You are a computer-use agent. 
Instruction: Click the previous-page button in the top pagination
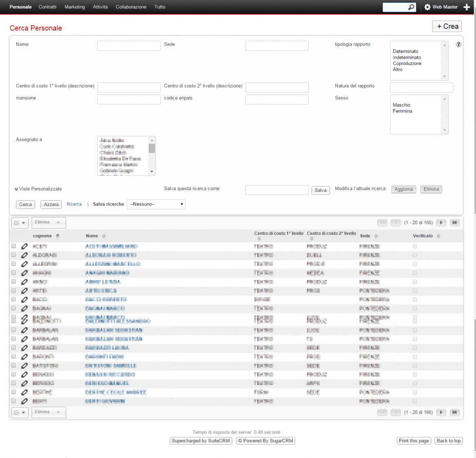[x=395, y=223]
